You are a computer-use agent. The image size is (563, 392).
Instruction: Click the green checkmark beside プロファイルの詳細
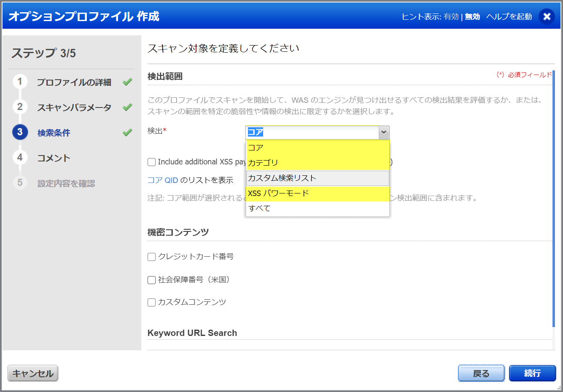[127, 83]
